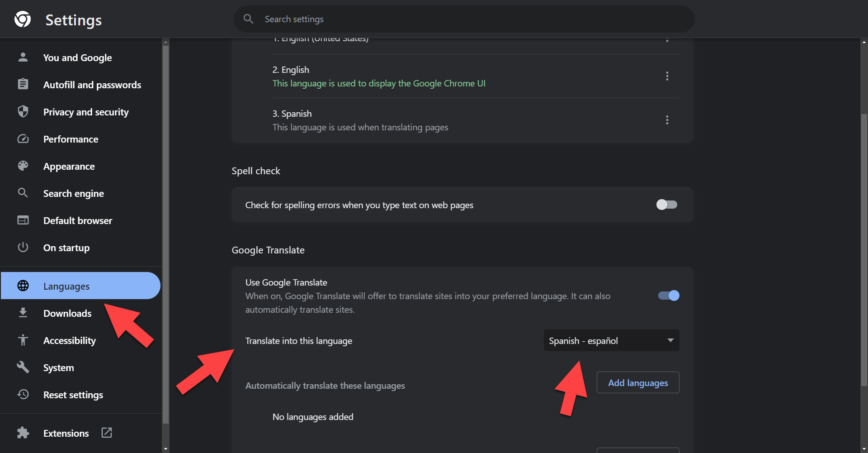This screenshot has height=453, width=868.
Task: Click the Reset settings clock icon
Action: (23, 395)
